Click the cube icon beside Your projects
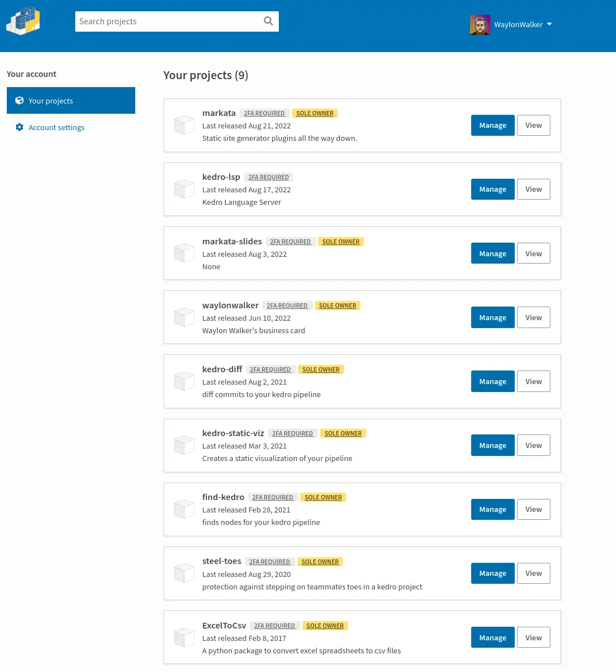Image resolution: width=616 pixels, height=672 pixels. pyautogui.click(x=19, y=101)
